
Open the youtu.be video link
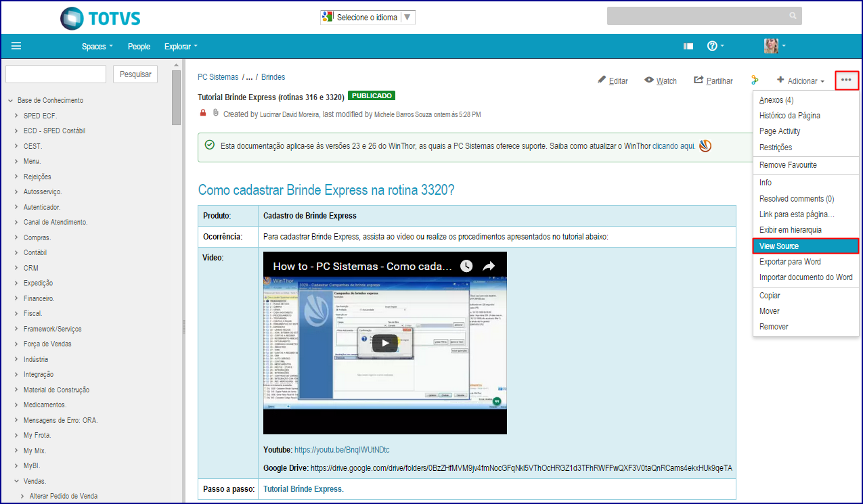(x=342, y=449)
